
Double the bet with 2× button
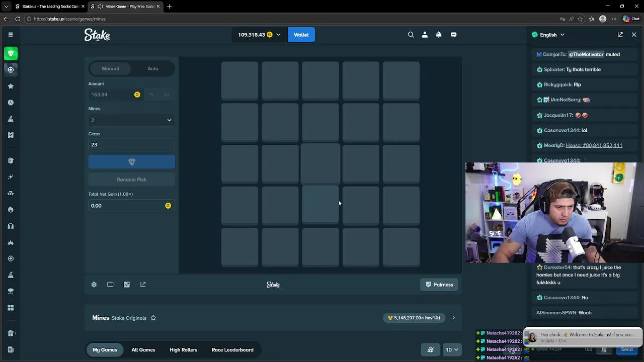coord(167,95)
